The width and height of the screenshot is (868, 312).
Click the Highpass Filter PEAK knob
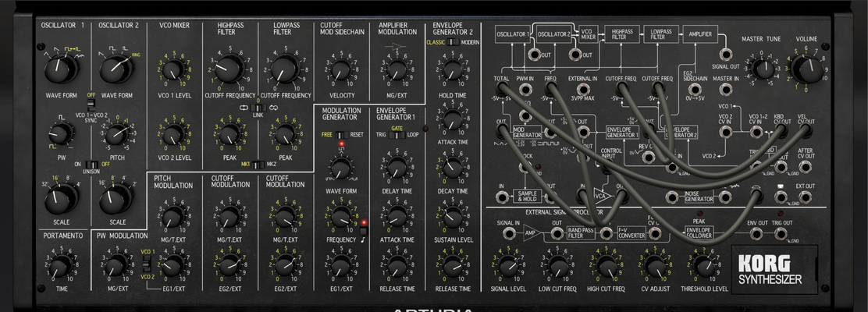229,134
